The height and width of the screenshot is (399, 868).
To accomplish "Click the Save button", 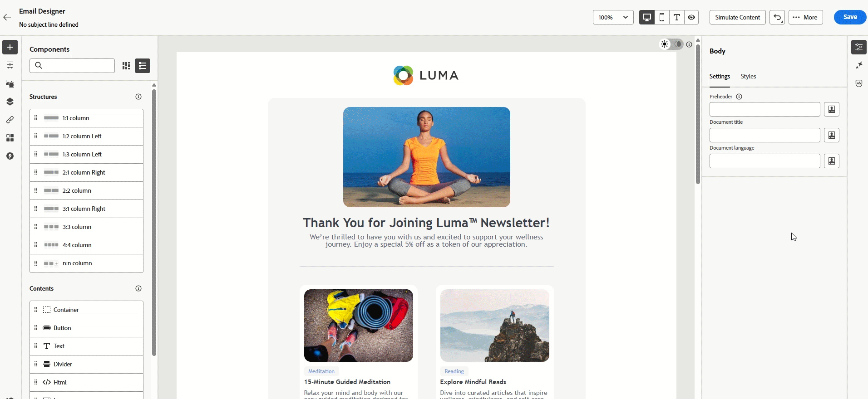I will point(850,17).
